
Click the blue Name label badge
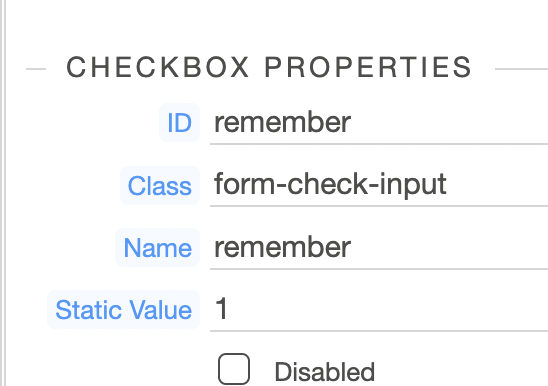(158, 248)
